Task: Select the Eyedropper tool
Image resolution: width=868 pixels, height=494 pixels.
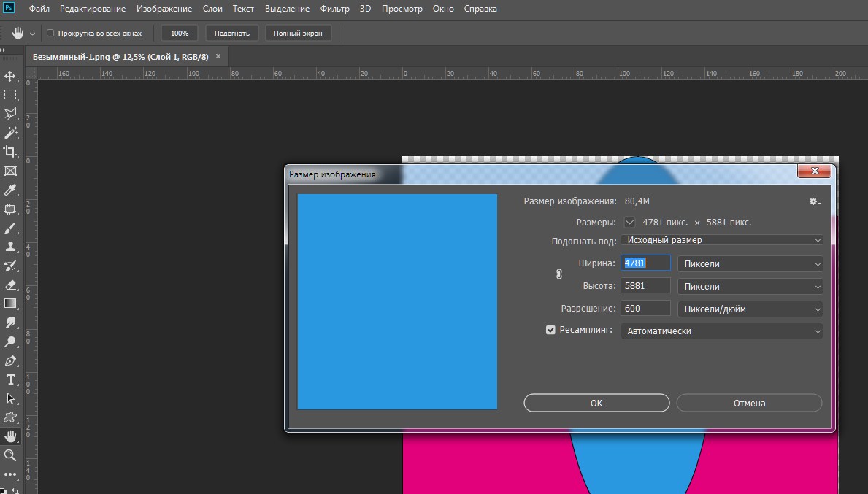Action: coord(10,190)
